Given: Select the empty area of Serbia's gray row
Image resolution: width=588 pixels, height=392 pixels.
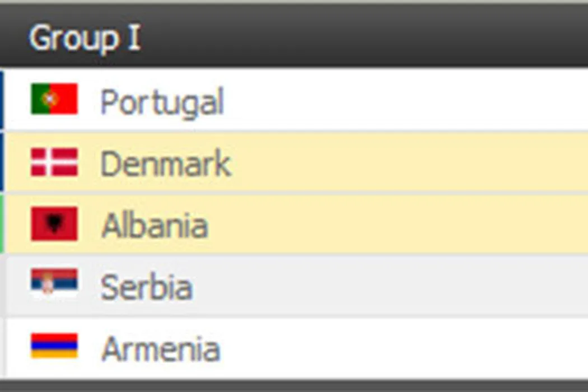Looking at the screenshot, I should click(403, 286).
